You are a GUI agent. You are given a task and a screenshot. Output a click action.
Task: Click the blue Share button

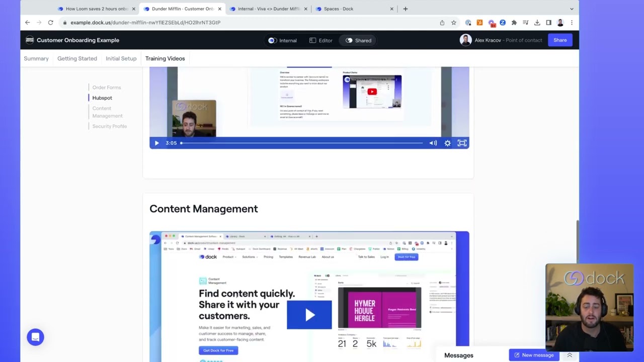tap(560, 40)
